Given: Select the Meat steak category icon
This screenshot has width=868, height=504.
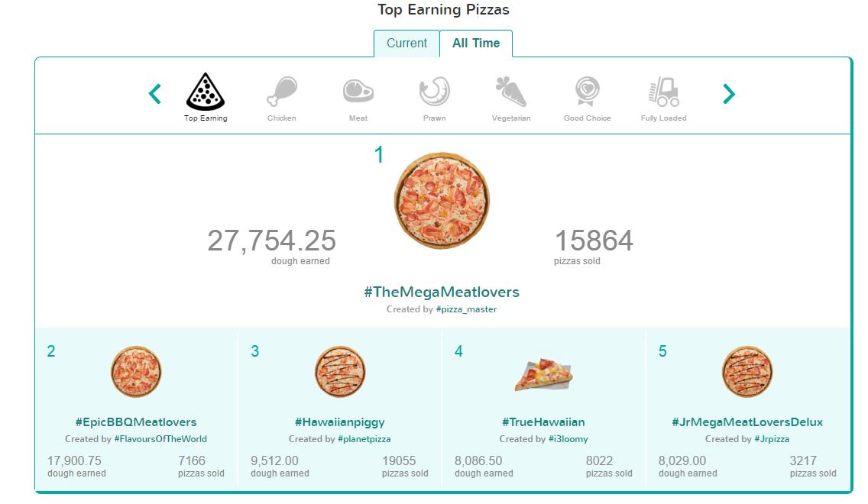Looking at the screenshot, I should pyautogui.click(x=358, y=92).
